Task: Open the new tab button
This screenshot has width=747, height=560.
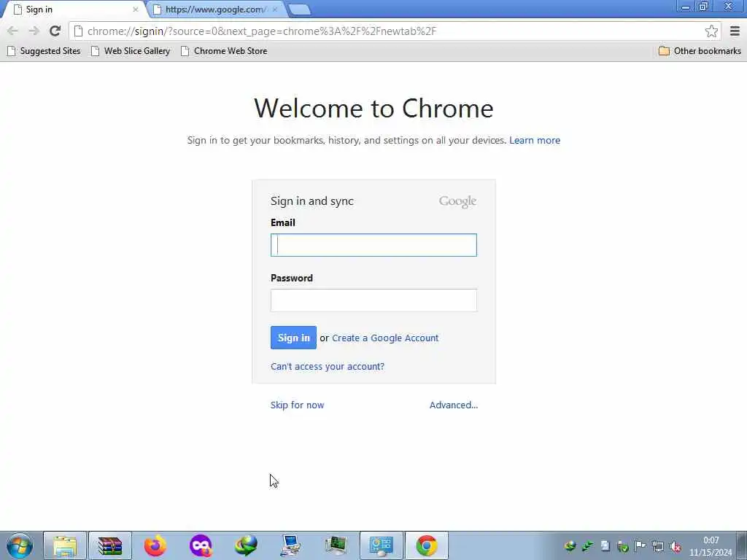Action: click(x=300, y=9)
